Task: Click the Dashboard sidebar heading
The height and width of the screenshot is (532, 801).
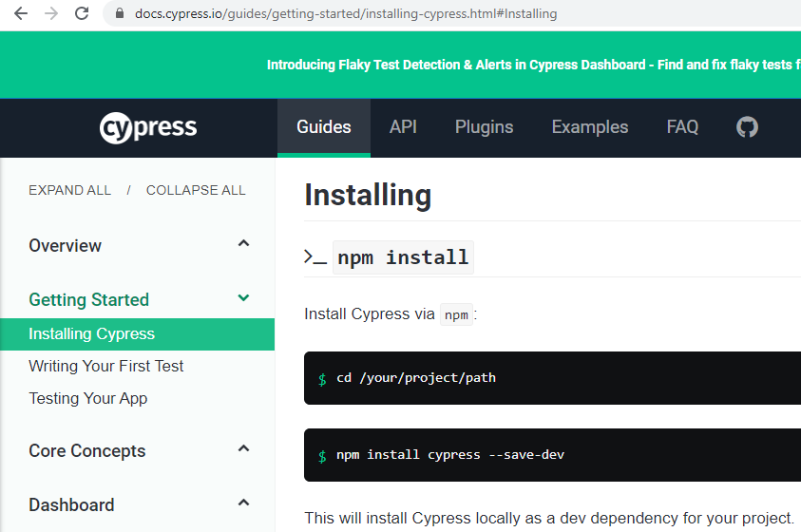Action: 71,505
